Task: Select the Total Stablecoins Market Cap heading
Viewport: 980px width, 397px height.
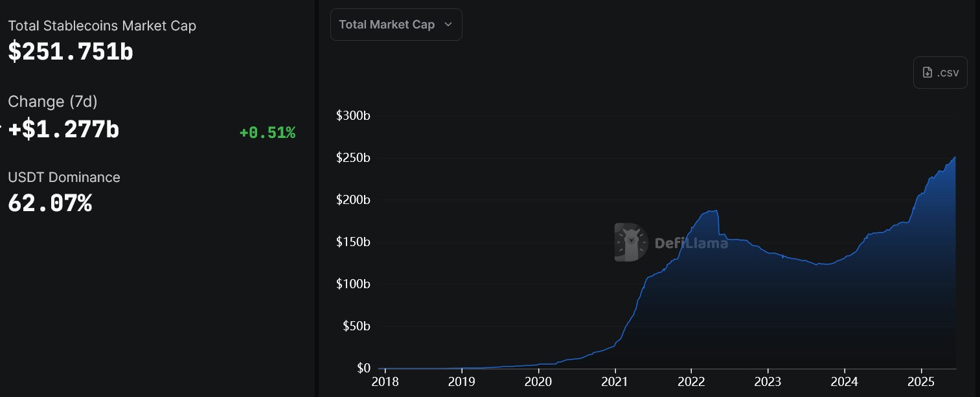Action: [102, 25]
